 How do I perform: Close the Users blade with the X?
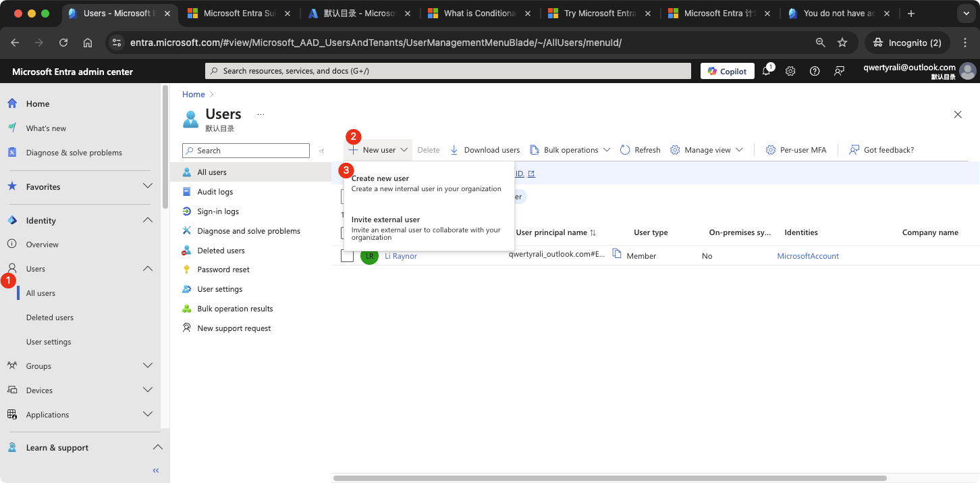958,115
